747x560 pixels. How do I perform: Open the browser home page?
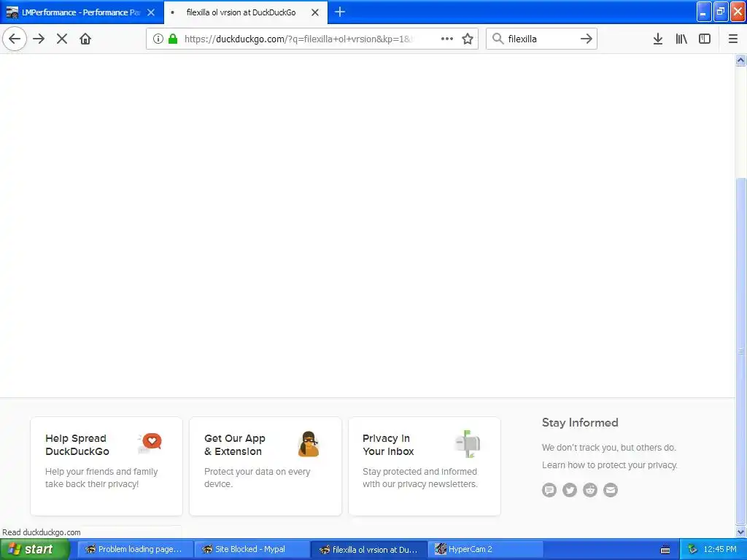(85, 39)
